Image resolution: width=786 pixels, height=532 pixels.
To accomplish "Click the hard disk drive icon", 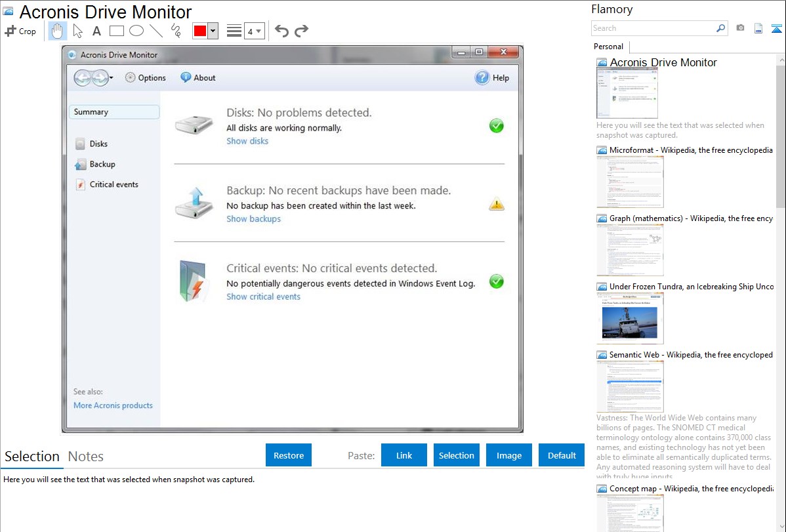I will point(194,125).
